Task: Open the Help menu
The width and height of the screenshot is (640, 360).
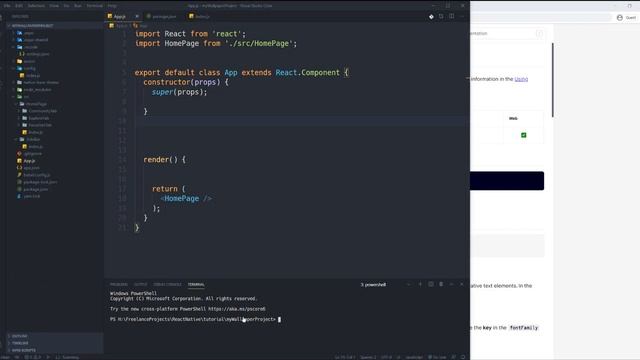Action: tap(112, 6)
